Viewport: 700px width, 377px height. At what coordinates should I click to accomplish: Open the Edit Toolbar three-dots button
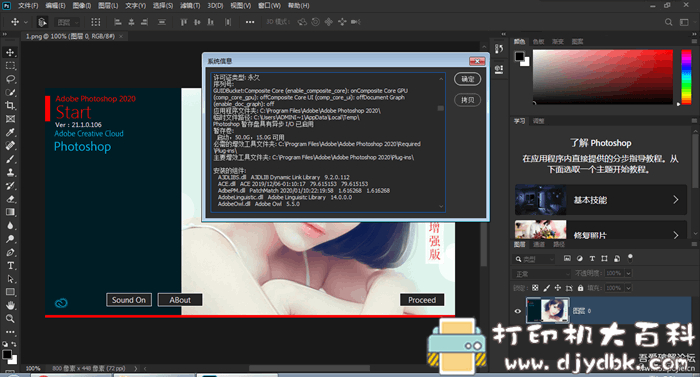click(10, 332)
